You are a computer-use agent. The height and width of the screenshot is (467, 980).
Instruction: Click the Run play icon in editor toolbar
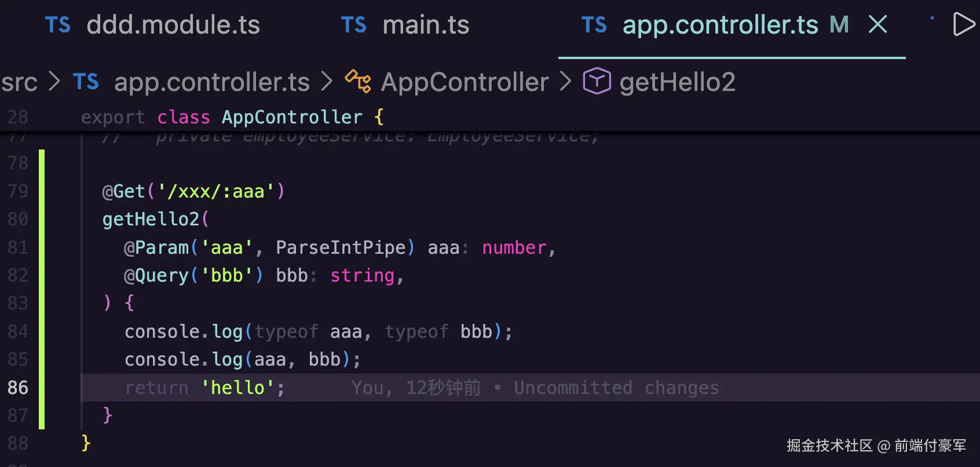pyautogui.click(x=963, y=24)
